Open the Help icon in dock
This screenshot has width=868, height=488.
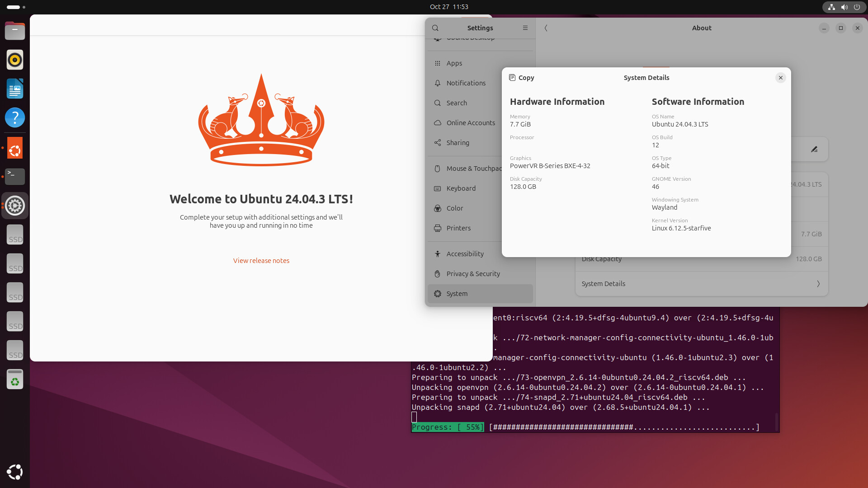15,117
